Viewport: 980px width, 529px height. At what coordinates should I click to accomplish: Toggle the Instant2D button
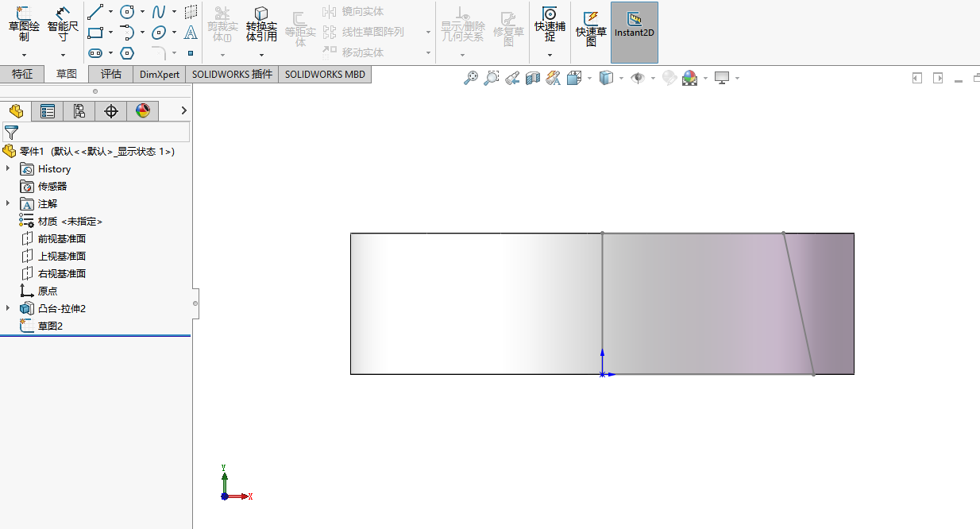[634, 33]
